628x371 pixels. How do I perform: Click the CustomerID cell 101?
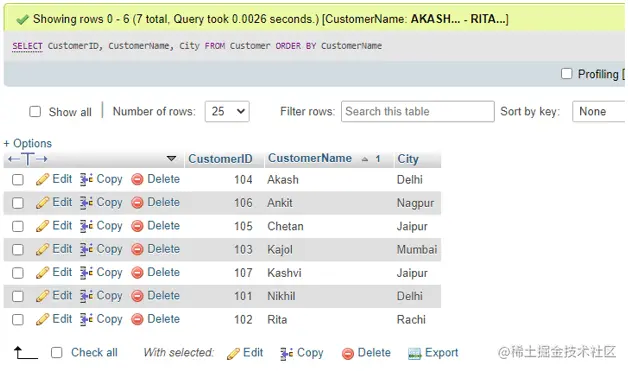pos(243,296)
